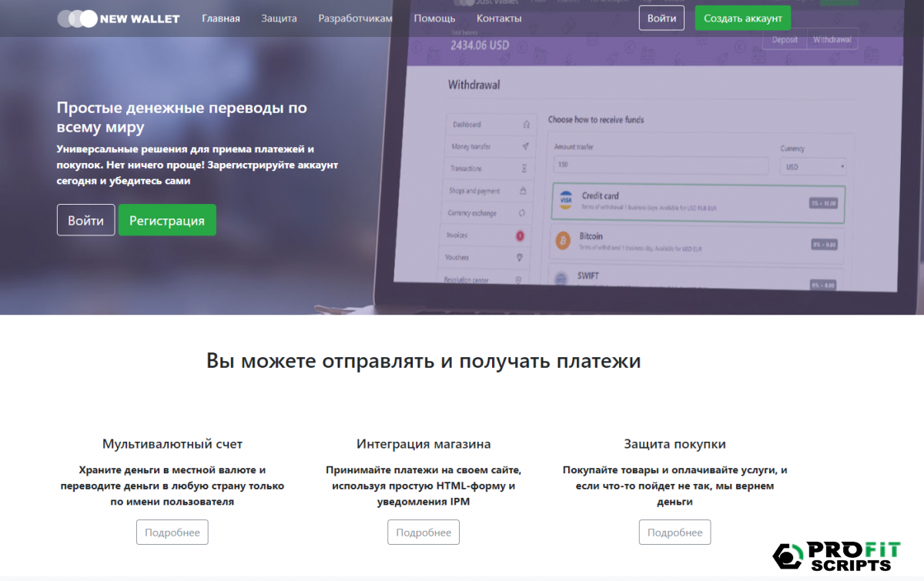Click the orange Bitcoin icon
The width and height of the screenshot is (924, 581).
[x=564, y=241]
